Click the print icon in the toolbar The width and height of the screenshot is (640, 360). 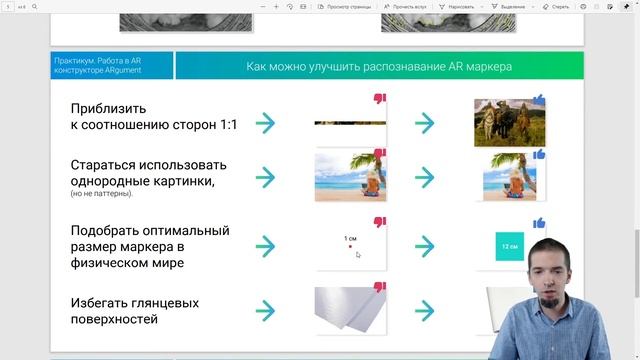(583, 7)
